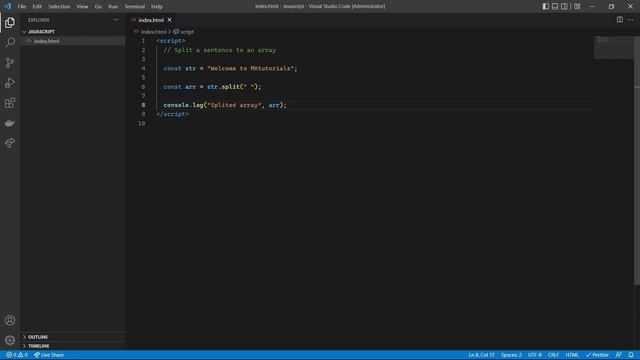This screenshot has width=640, height=360.
Task: Open editor more actions menu
Action: click(x=631, y=20)
